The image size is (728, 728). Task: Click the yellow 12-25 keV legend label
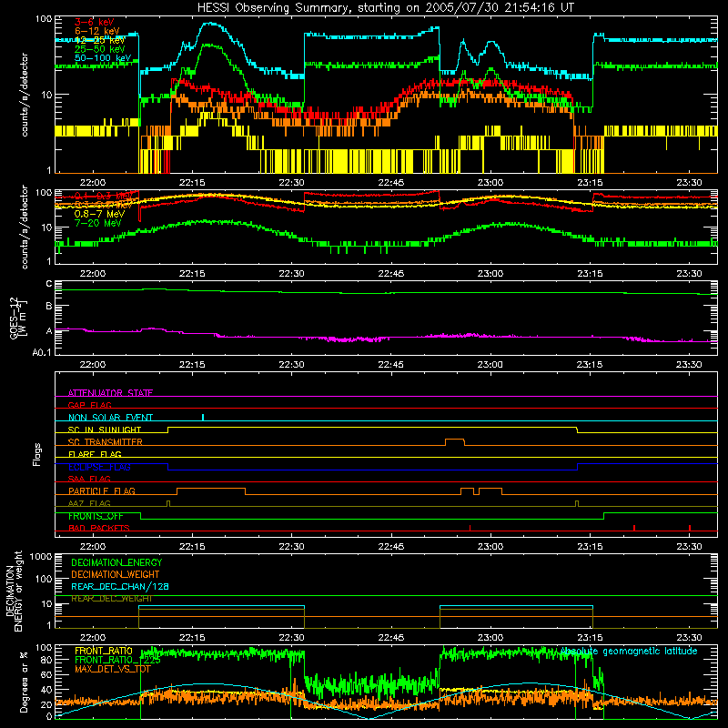point(100,40)
